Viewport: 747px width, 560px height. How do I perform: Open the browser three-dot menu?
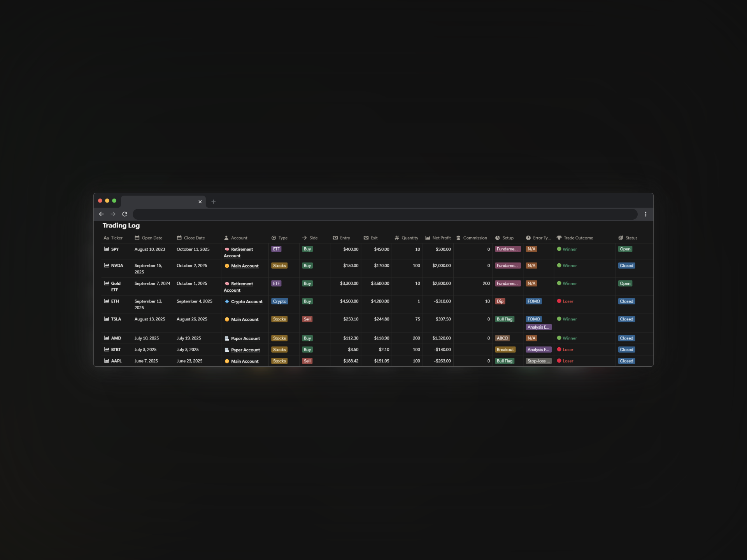click(645, 214)
